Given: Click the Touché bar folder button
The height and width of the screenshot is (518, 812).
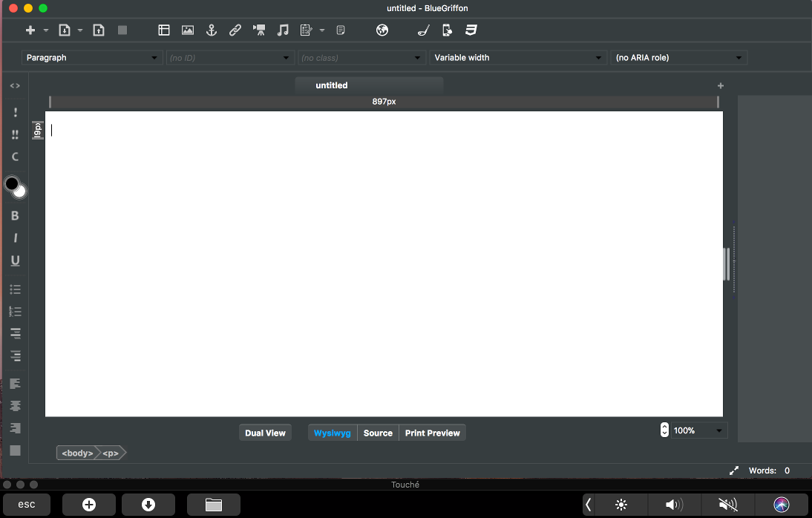Looking at the screenshot, I should [x=213, y=505].
